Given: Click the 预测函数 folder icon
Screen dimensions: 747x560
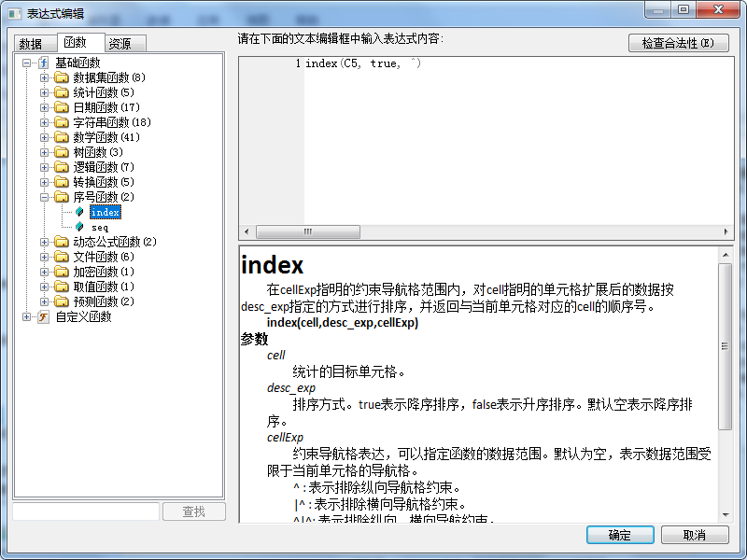Looking at the screenshot, I should (62, 301).
